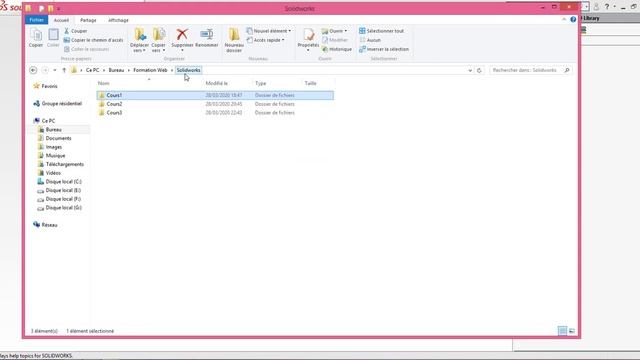Select the Cours2 folder
The height and width of the screenshot is (360, 640).
[x=215, y=104]
